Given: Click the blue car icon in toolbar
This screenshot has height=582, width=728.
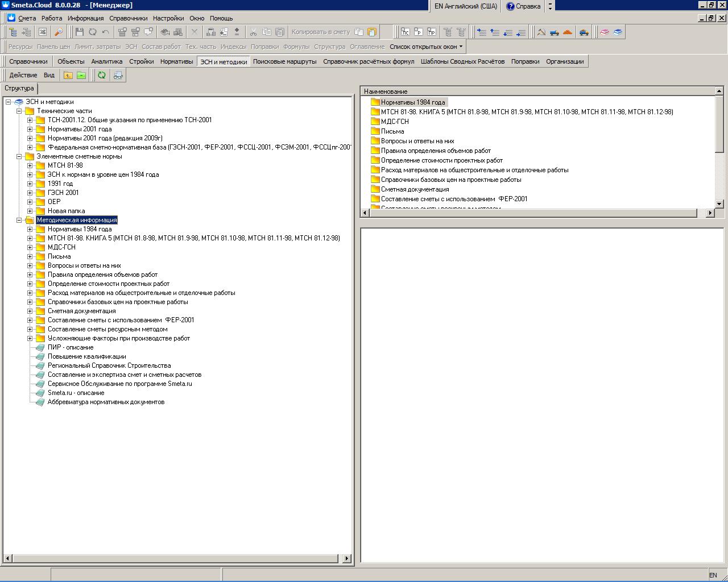Looking at the screenshot, I should pos(584,32).
